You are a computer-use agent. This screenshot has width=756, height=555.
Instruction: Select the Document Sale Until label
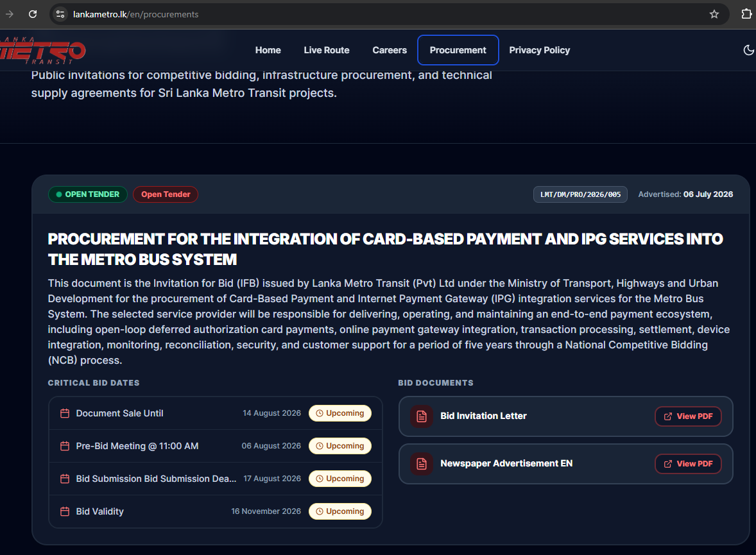tap(119, 413)
